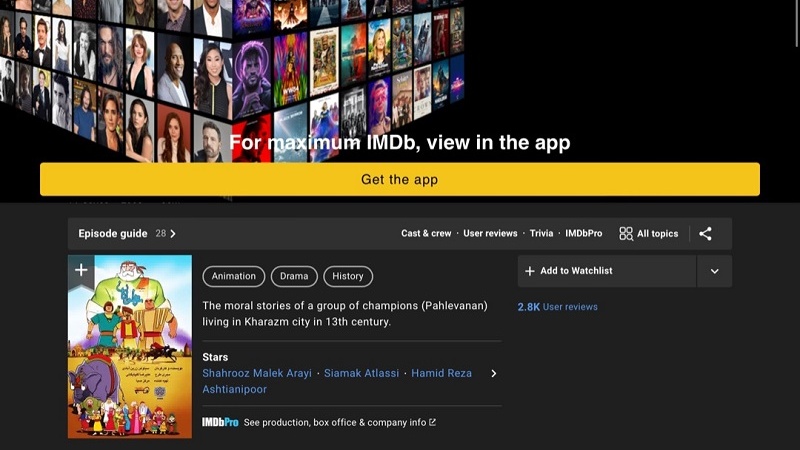Open Shahrooz Malek Arayi's page
Viewport: 800px width, 450px height.
tap(257, 373)
